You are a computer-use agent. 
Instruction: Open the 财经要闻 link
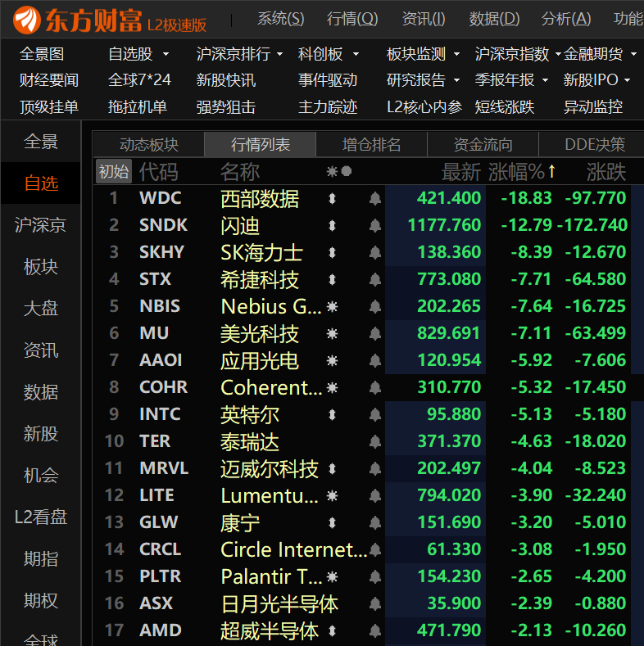(x=48, y=80)
